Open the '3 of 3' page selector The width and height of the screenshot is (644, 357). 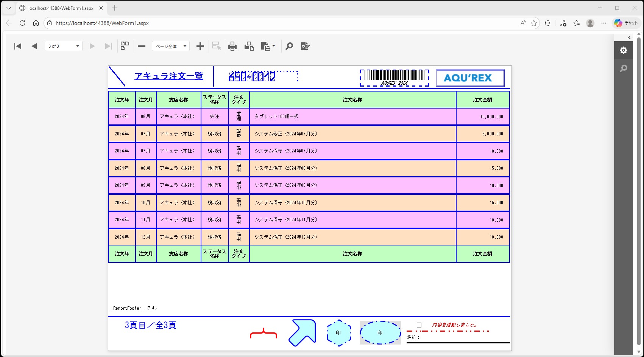64,46
